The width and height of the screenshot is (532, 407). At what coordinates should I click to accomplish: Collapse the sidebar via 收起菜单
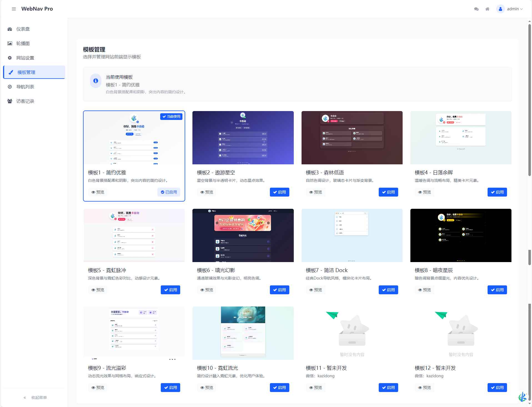tap(39, 397)
